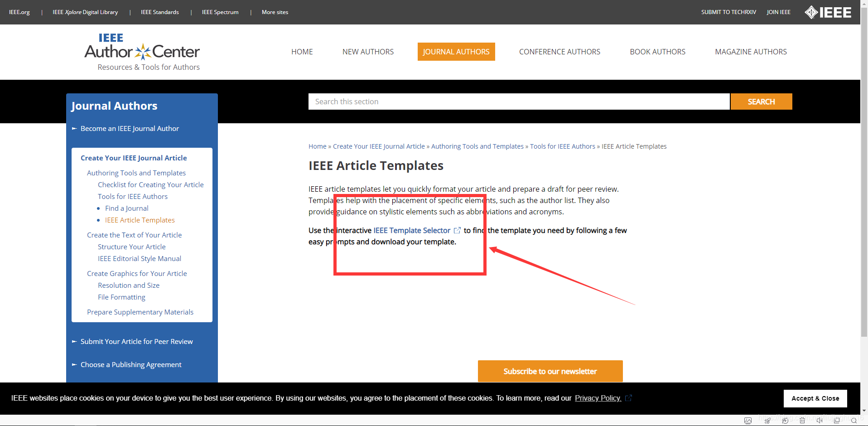Click the IEEE logo at top right
The width and height of the screenshot is (868, 426).
(x=828, y=12)
